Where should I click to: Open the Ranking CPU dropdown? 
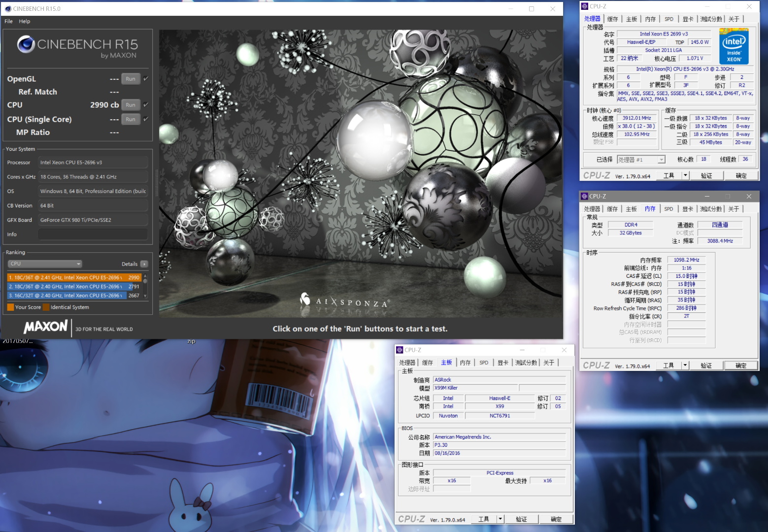(45, 264)
